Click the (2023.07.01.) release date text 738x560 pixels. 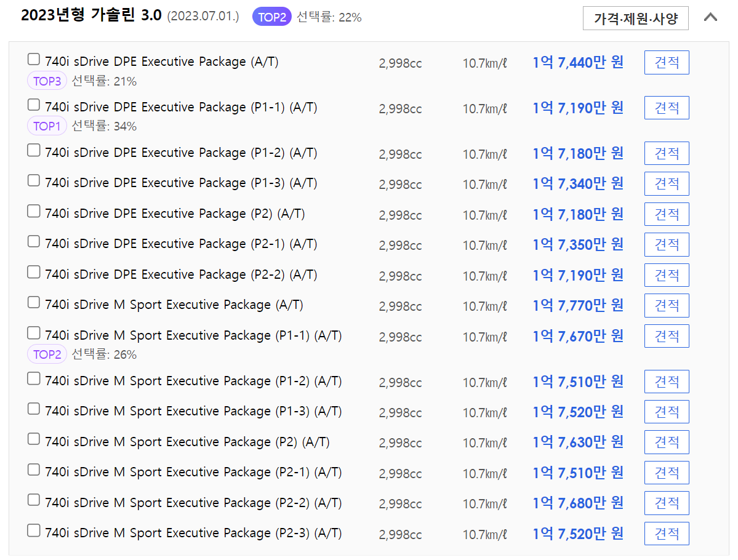tap(203, 17)
